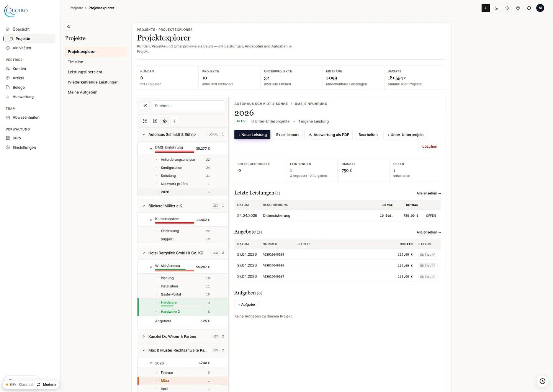Image resolution: width=553 pixels, height=392 pixels.
Task: Switch to Modern layout
Action: point(49,384)
